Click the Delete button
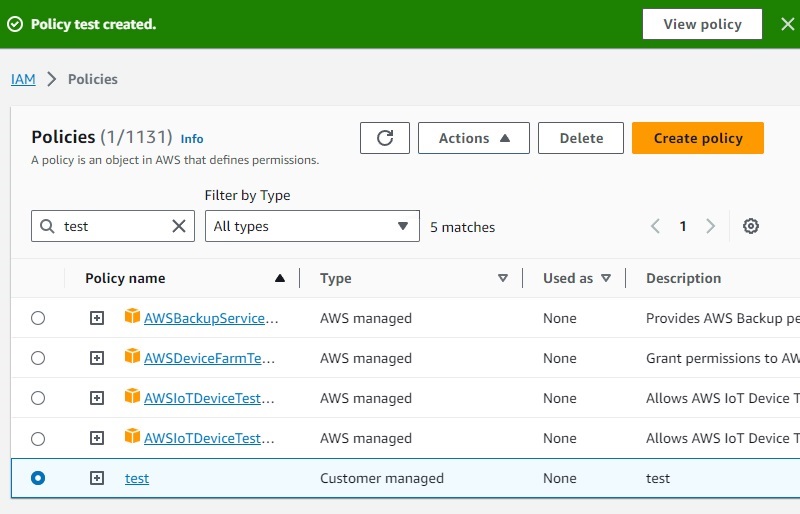This screenshot has width=800, height=514. point(581,138)
